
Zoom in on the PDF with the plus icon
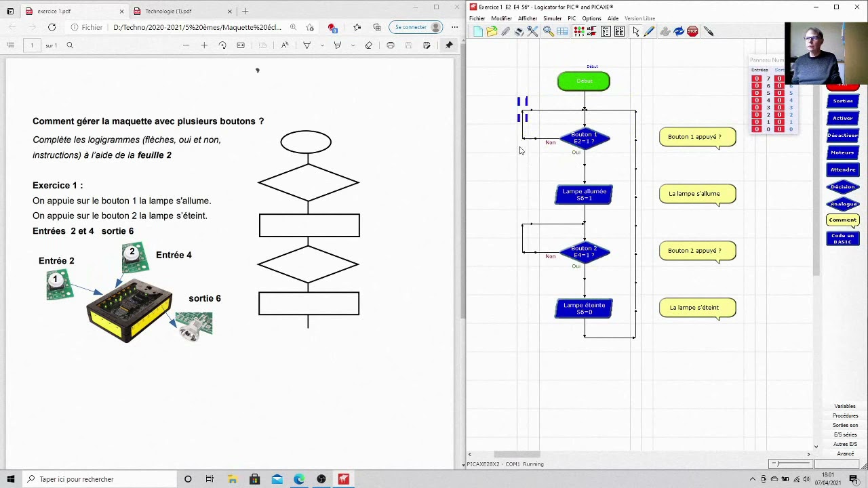tap(204, 45)
